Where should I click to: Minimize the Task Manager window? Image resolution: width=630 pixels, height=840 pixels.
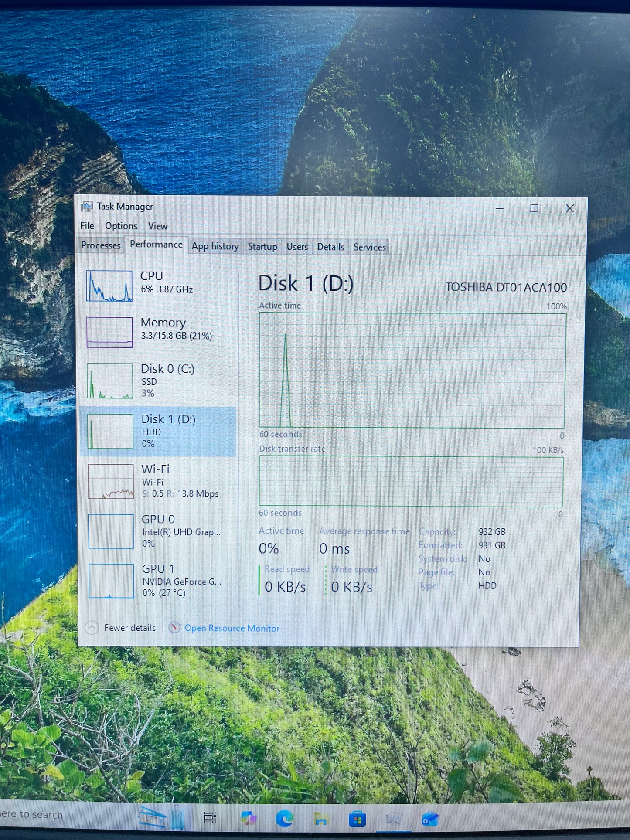500,208
